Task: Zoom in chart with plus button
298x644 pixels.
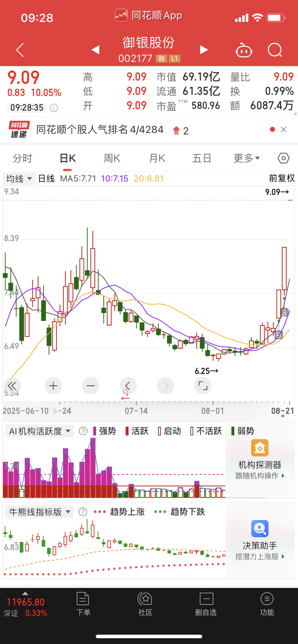Action: click(x=53, y=386)
